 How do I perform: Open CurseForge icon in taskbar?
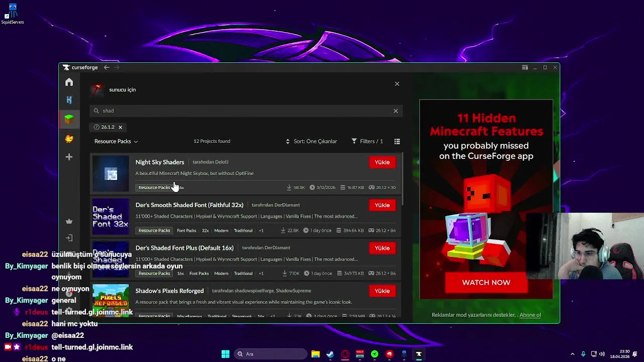click(x=419, y=354)
